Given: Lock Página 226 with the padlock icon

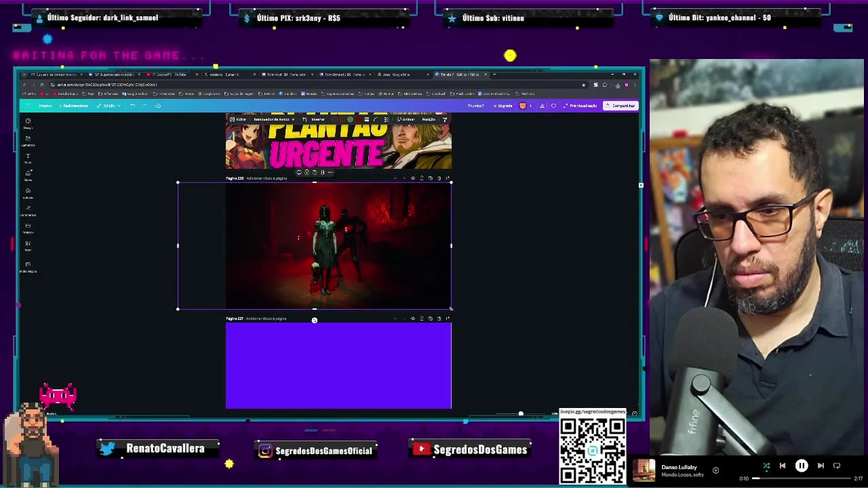Looking at the screenshot, I should click(422, 178).
